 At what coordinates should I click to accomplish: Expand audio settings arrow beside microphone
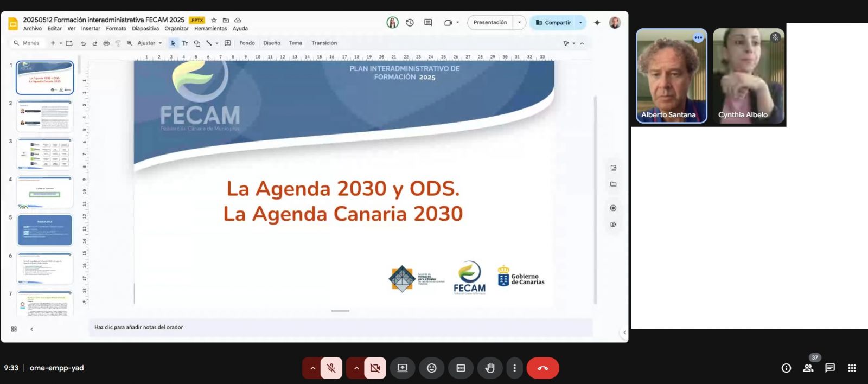click(312, 368)
